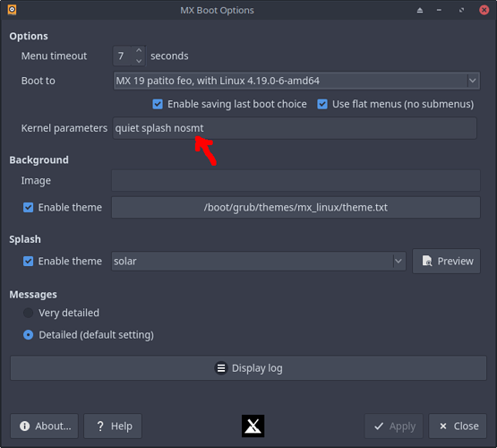Decrease menu timeout with down arrow
This screenshot has height=448, width=497.
click(139, 61)
